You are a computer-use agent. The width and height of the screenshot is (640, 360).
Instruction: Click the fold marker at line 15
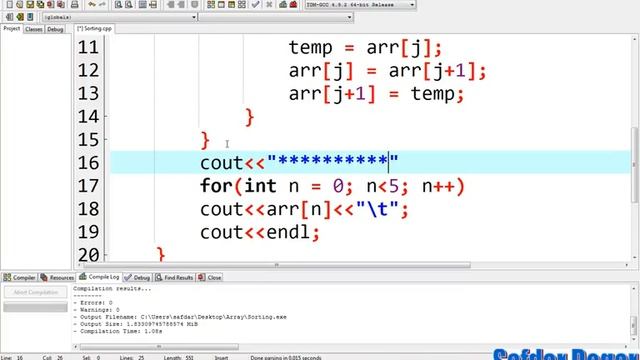click(106, 140)
